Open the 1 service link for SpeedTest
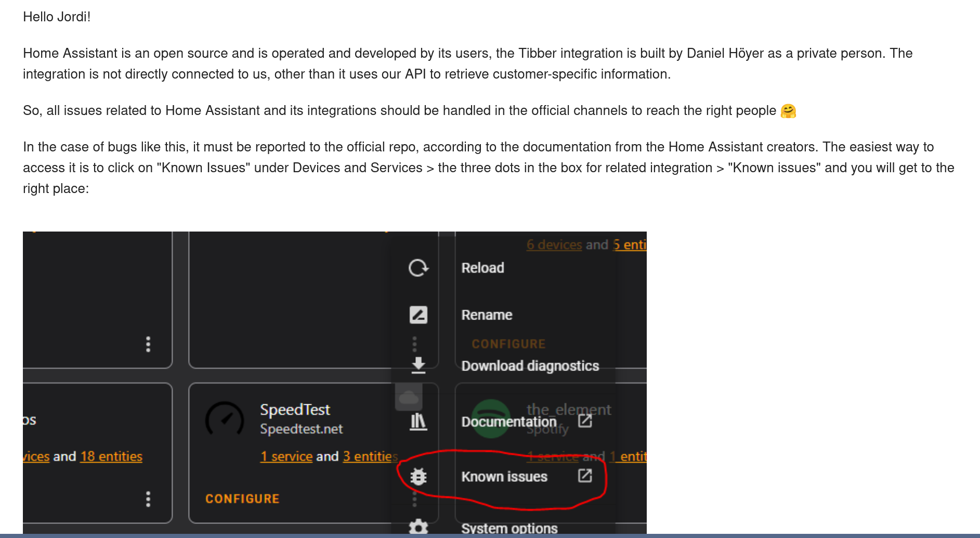Screen dimensions: 980x538 [x=286, y=456]
